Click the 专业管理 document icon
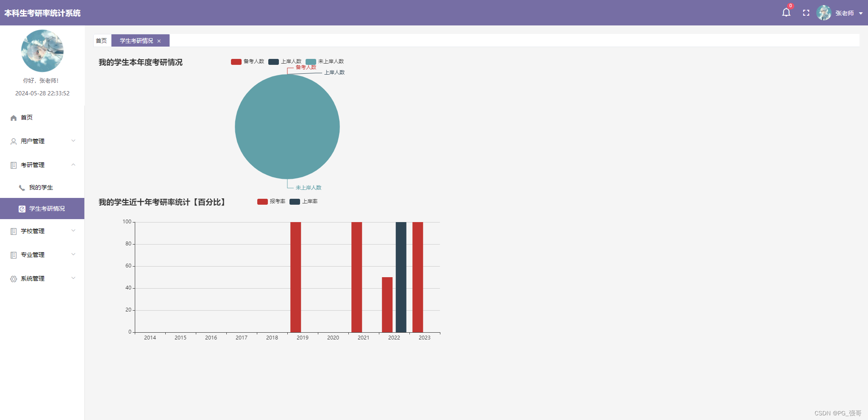The image size is (868, 420). pyautogui.click(x=14, y=255)
